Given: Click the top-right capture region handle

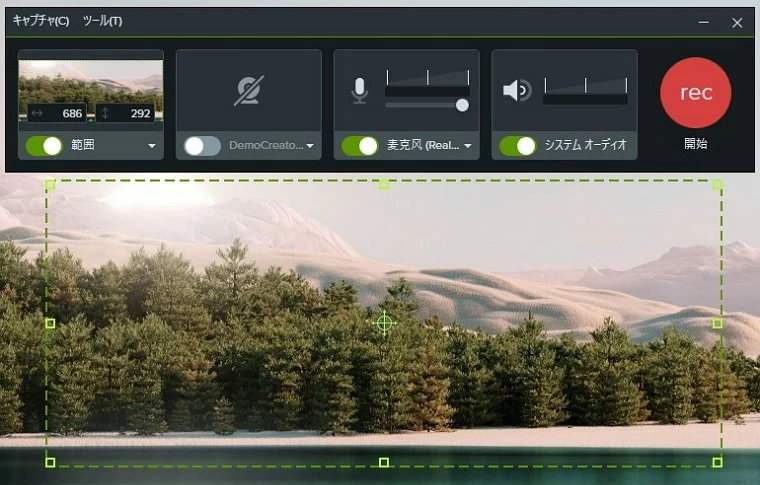Looking at the screenshot, I should tap(717, 185).
